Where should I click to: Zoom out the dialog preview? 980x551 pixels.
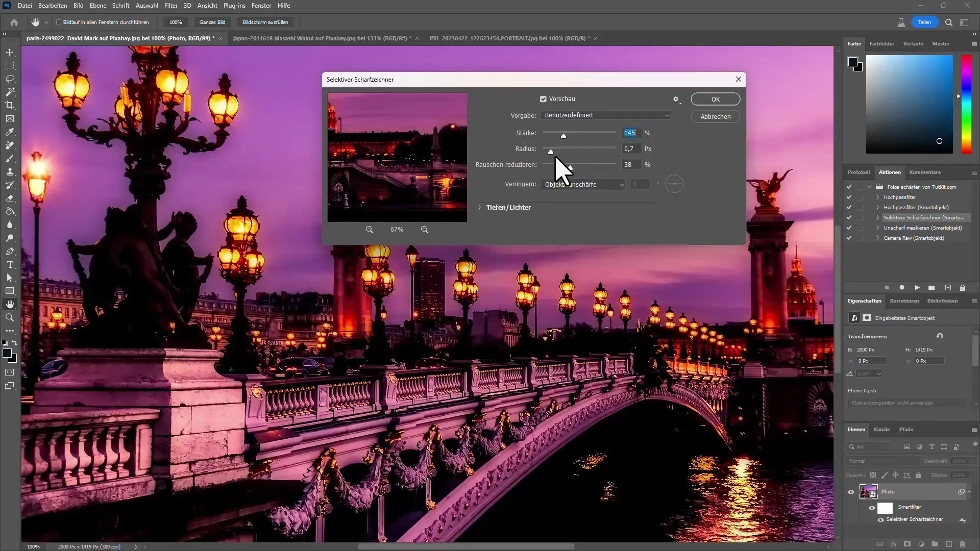point(370,230)
